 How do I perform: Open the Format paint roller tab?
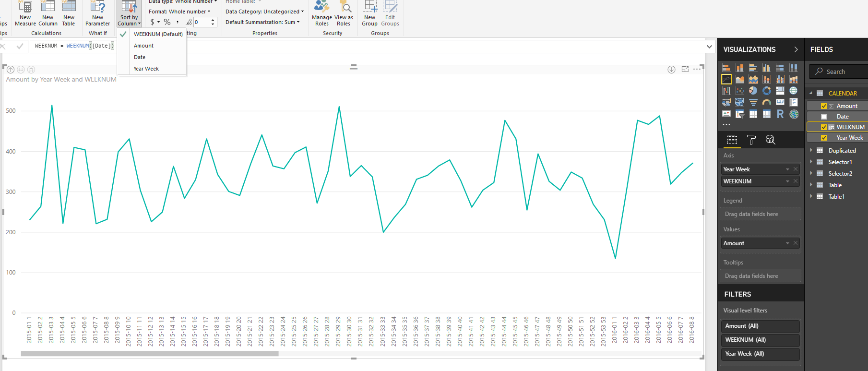[x=751, y=140]
